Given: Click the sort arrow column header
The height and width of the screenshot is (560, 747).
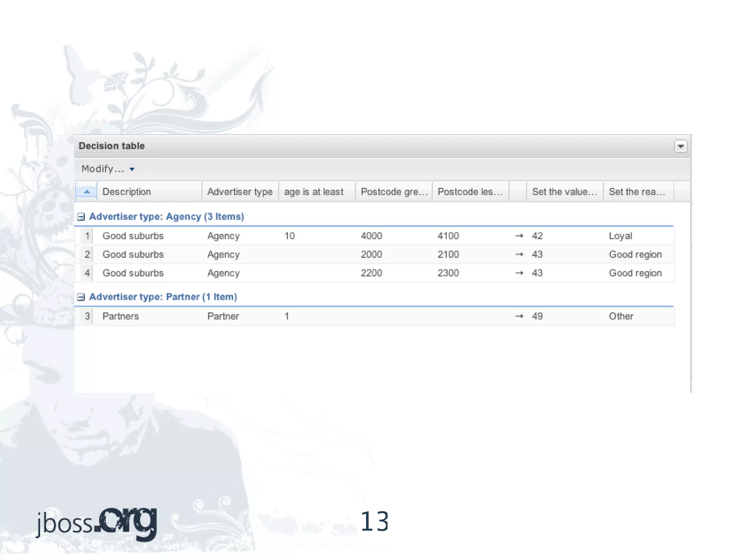Looking at the screenshot, I should pos(86,192).
